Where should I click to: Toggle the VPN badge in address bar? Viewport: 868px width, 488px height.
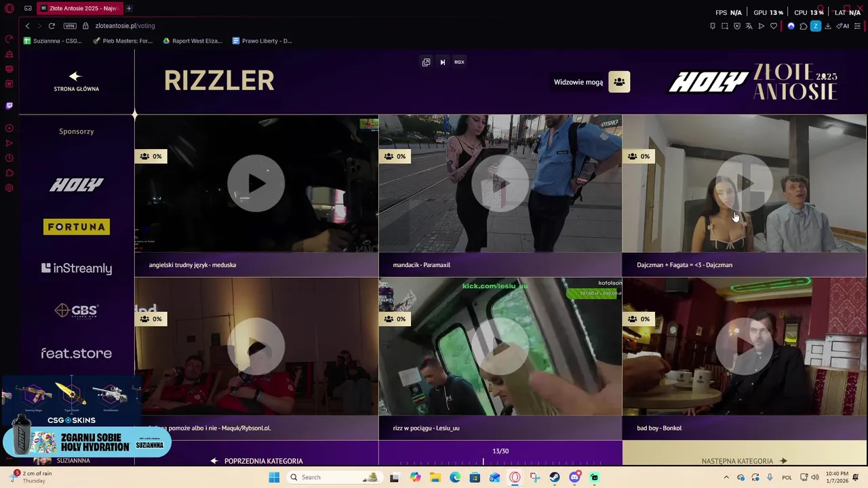tap(70, 26)
